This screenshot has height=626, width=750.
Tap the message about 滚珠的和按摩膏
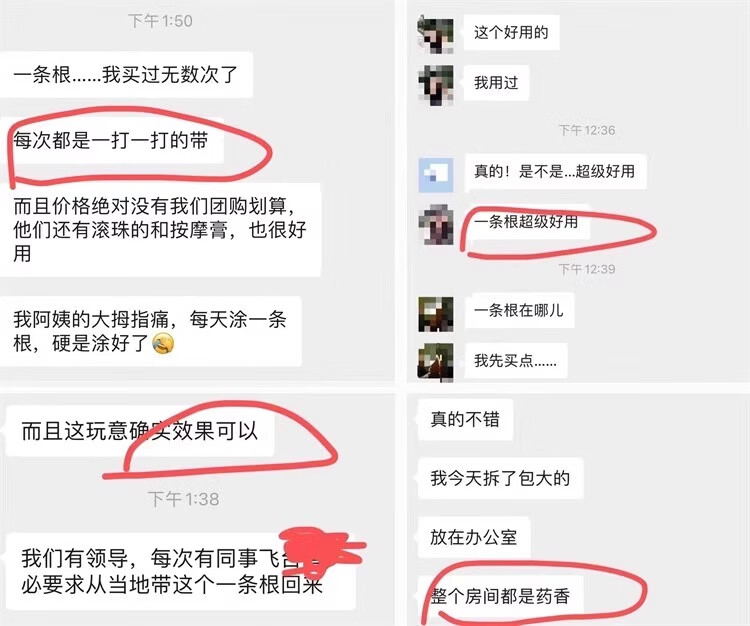[x=160, y=230]
